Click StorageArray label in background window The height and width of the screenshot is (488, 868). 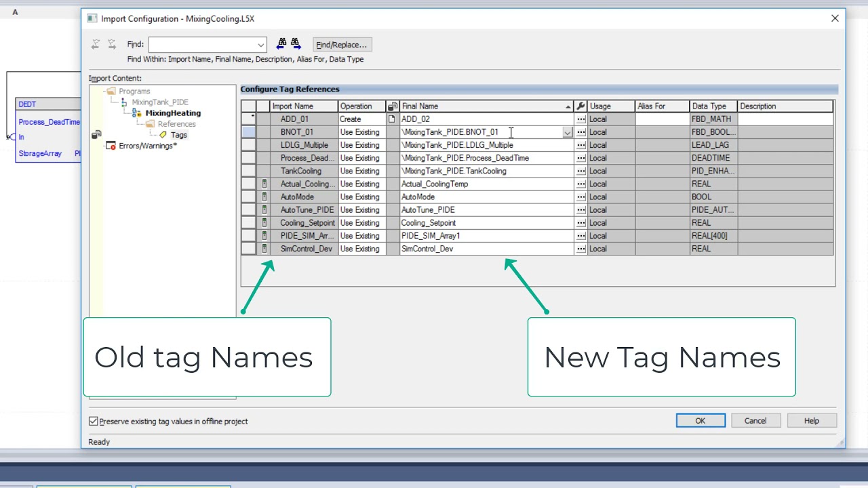click(40, 154)
